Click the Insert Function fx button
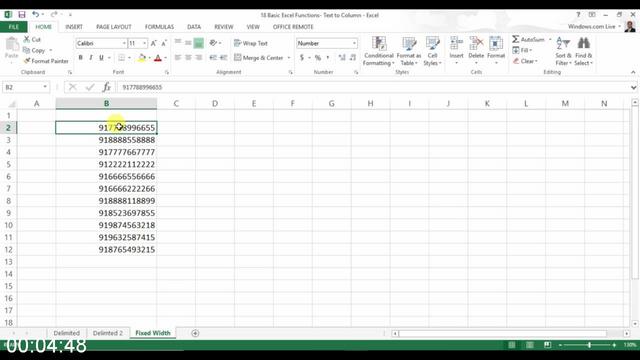This screenshot has width=640, height=360. pos(107,87)
